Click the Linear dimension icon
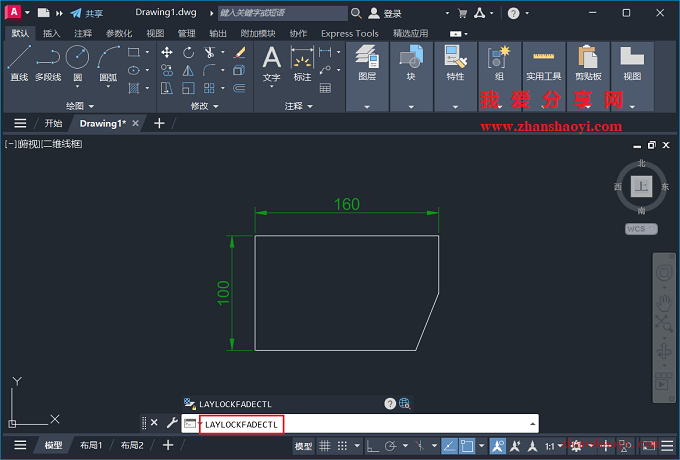 click(x=325, y=52)
